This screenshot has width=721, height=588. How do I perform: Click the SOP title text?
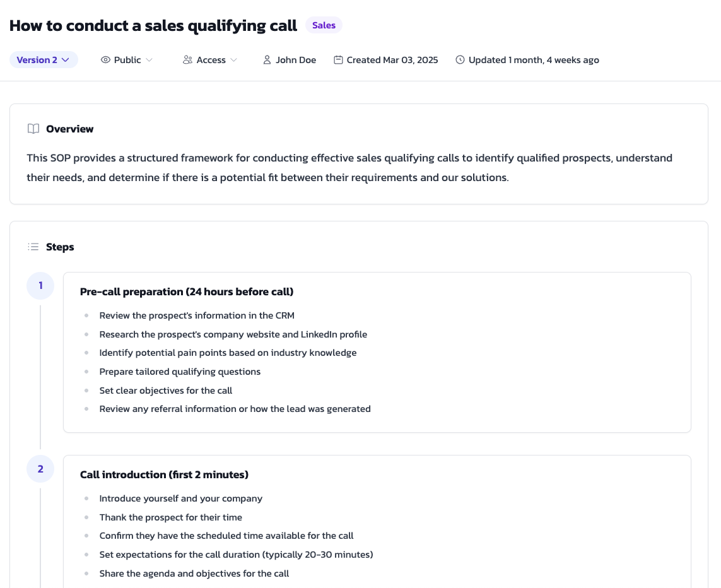point(153,26)
